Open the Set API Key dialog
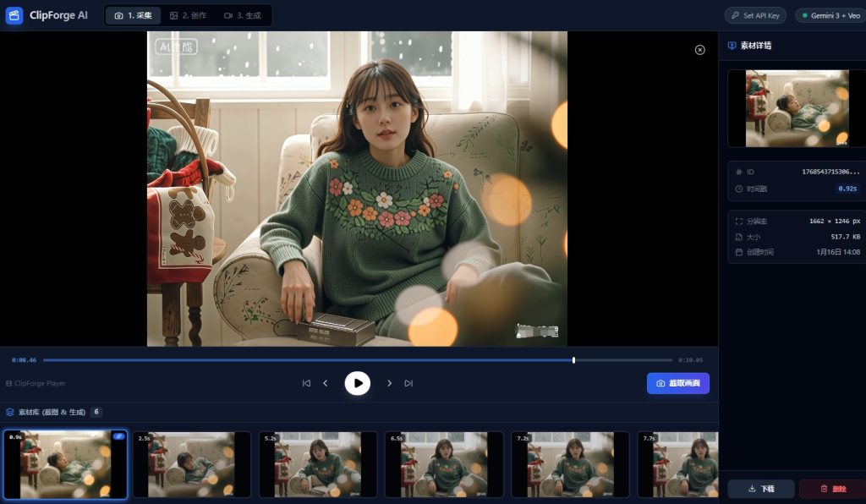Screen dimensions: 866x504 click(755, 14)
